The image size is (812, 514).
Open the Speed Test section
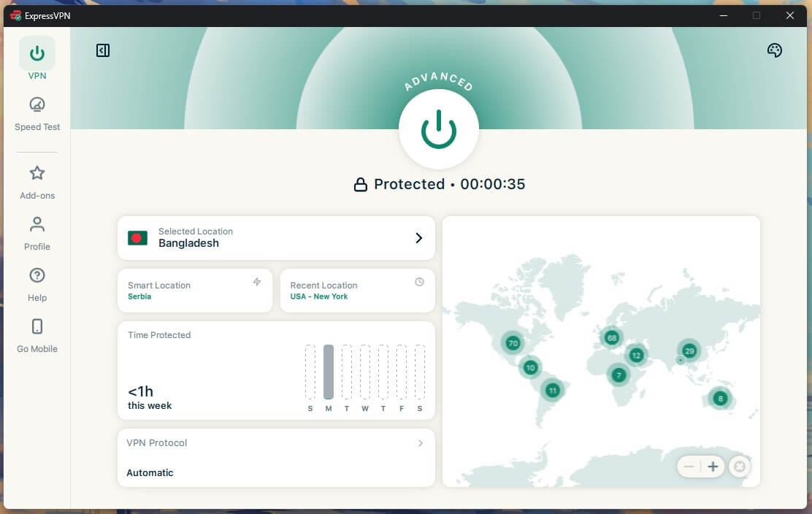(37, 114)
